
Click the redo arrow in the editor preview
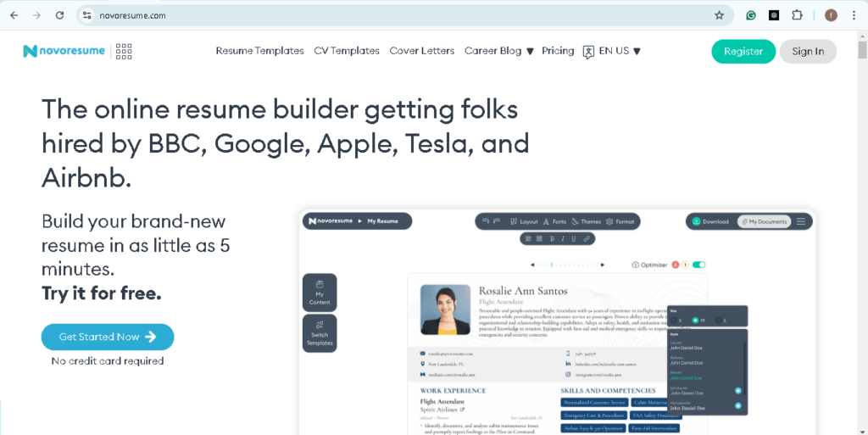point(497,220)
